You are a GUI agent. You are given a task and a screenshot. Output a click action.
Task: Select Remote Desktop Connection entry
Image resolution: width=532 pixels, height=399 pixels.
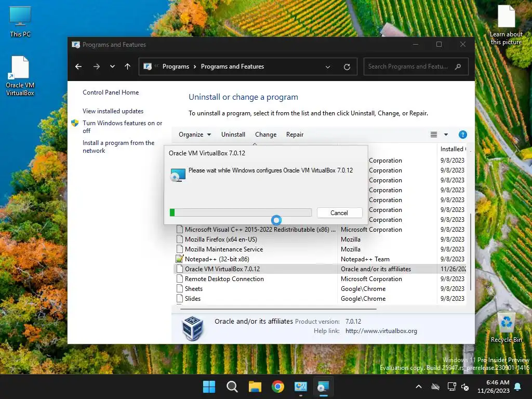tap(321, 279)
